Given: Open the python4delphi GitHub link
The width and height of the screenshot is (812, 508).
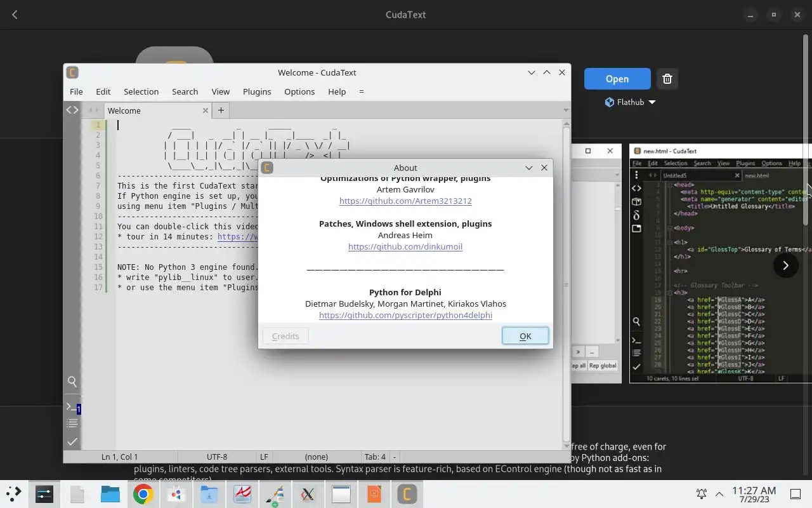Looking at the screenshot, I should point(405,315).
